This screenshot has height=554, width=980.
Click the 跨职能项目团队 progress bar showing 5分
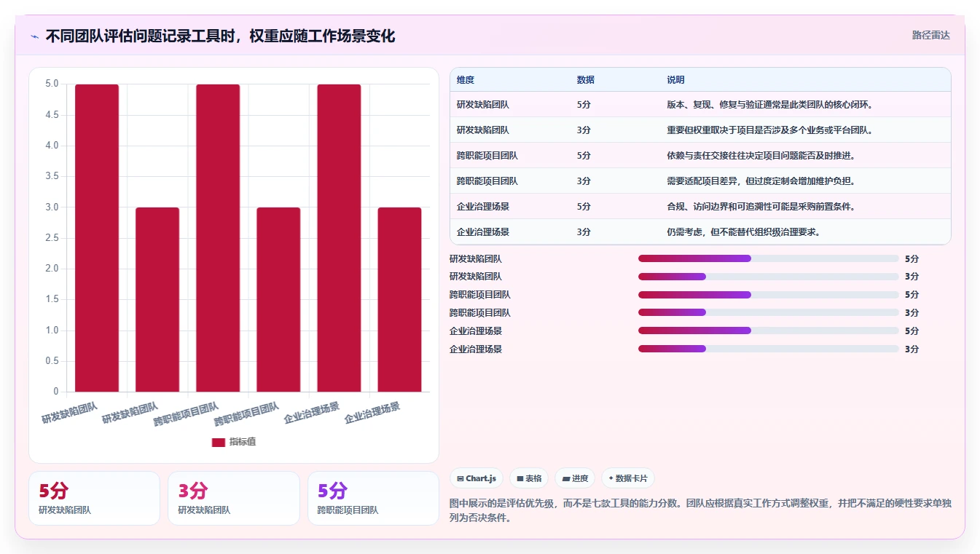click(x=768, y=295)
